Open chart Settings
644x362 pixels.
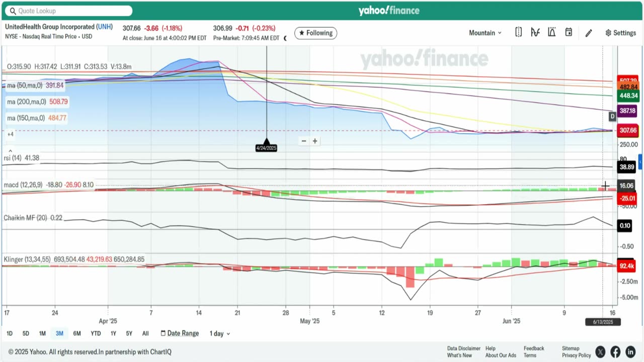coord(620,33)
